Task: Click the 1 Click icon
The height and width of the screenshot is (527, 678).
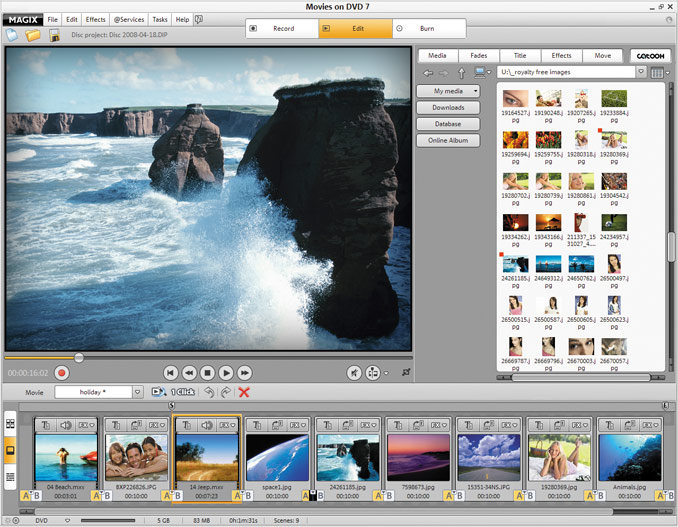Action: pyautogui.click(x=159, y=393)
